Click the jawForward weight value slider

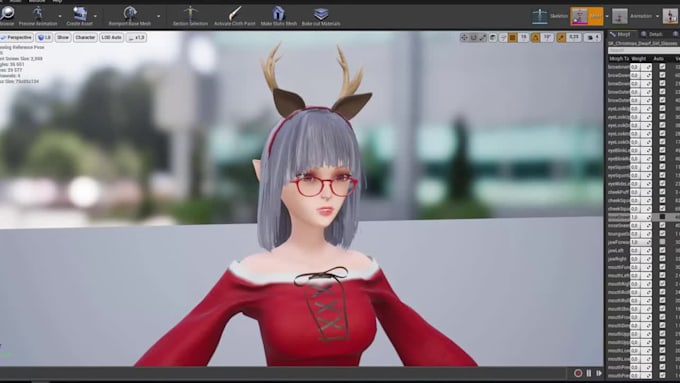[641, 242]
